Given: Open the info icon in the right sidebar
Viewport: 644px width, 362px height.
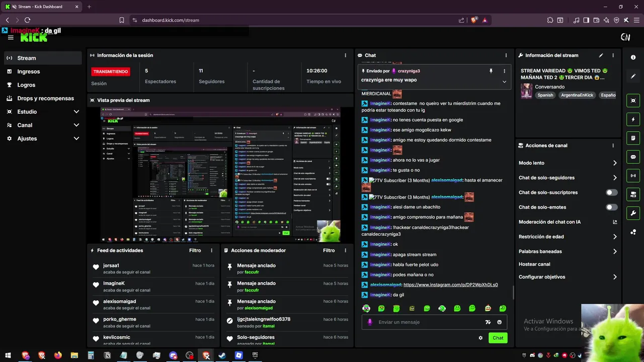Looking at the screenshot, I should pos(633,57).
